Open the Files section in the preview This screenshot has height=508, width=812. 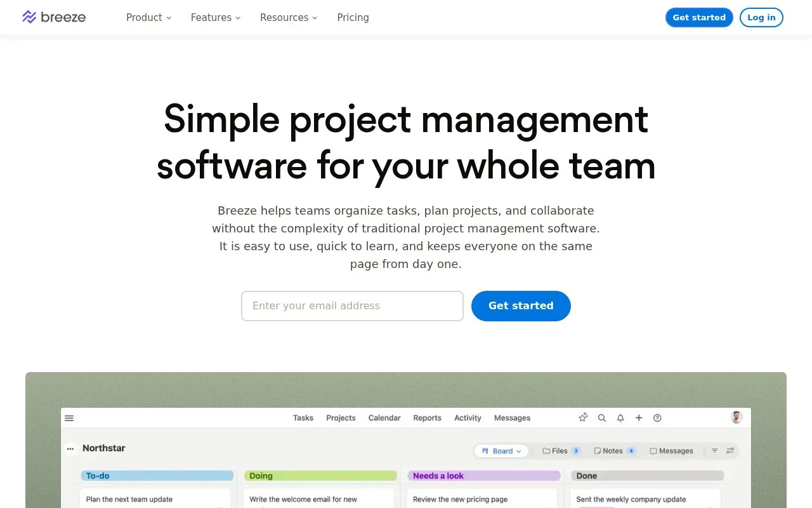coord(561,451)
